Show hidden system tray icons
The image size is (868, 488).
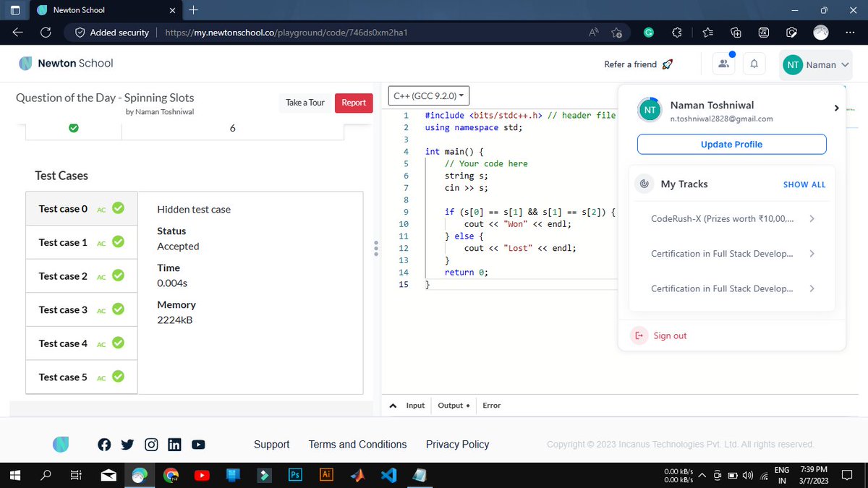[x=702, y=475]
